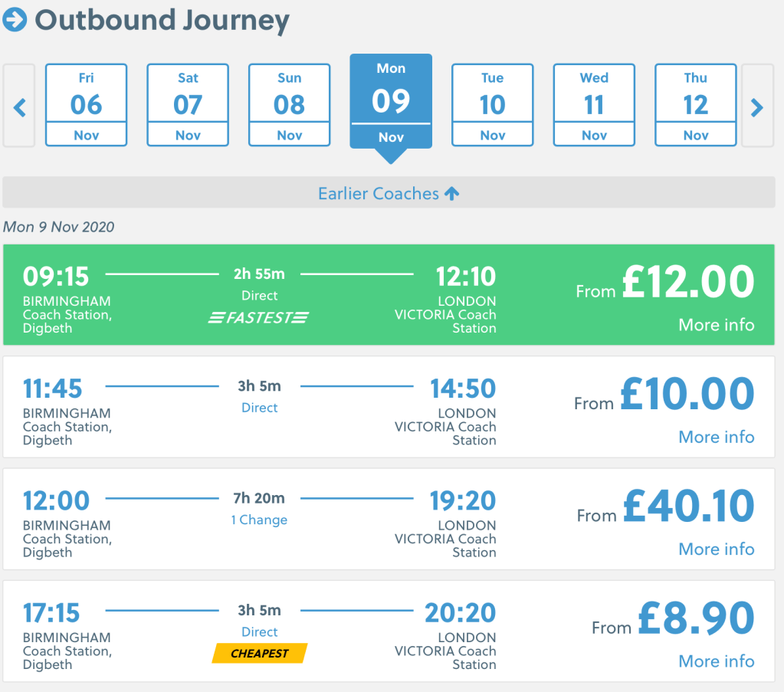Select the Sat 07 Nov date tab
This screenshot has width=784, height=692.
click(188, 105)
